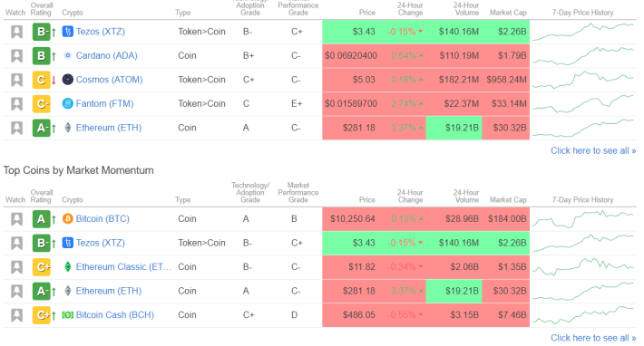Click the C+ rating badge for Bitcoin Cash

pos(41,316)
